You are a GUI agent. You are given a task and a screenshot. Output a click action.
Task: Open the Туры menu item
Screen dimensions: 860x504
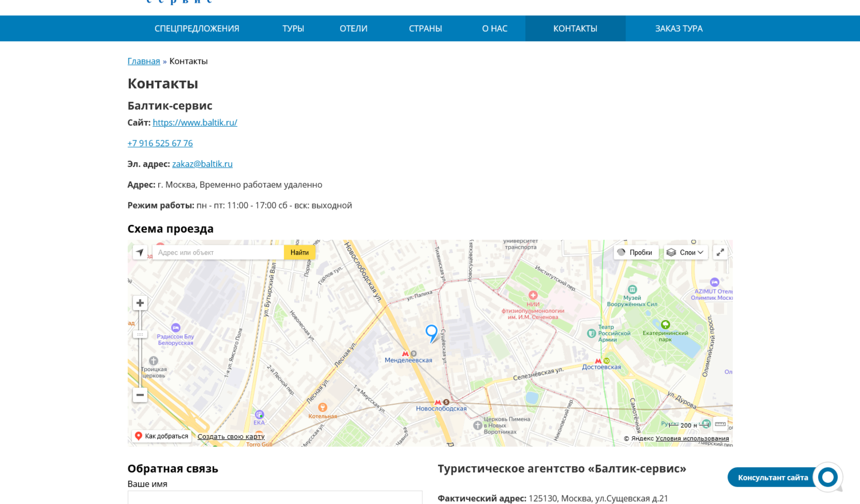pos(293,29)
